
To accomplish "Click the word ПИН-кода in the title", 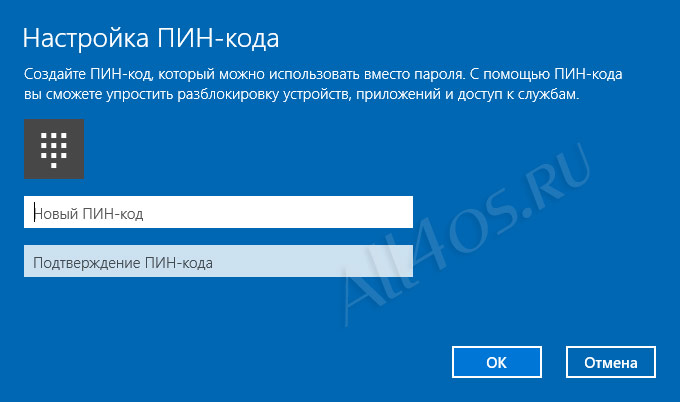I will tap(218, 38).
